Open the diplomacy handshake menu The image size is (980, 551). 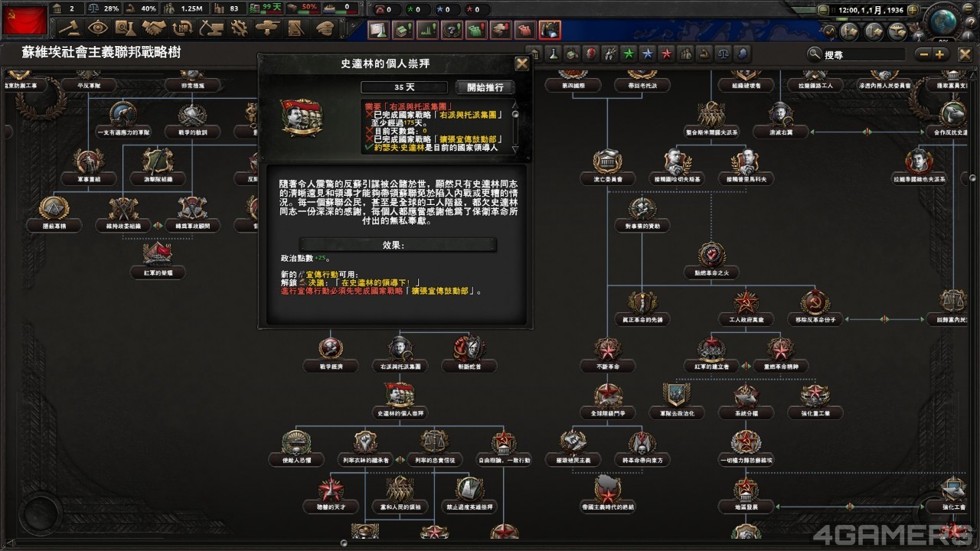[154, 28]
